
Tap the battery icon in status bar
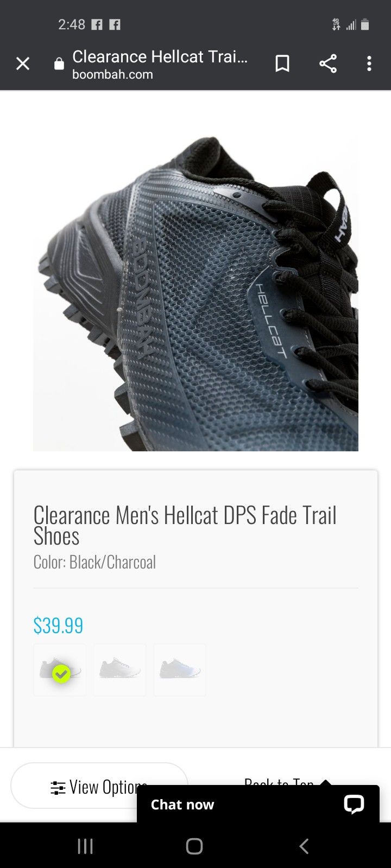(365, 24)
